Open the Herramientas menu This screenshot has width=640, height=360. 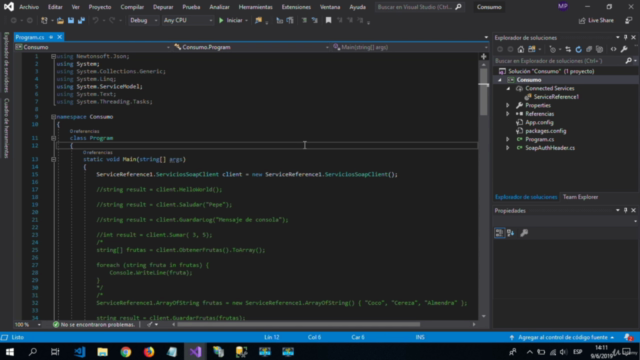tap(256, 7)
